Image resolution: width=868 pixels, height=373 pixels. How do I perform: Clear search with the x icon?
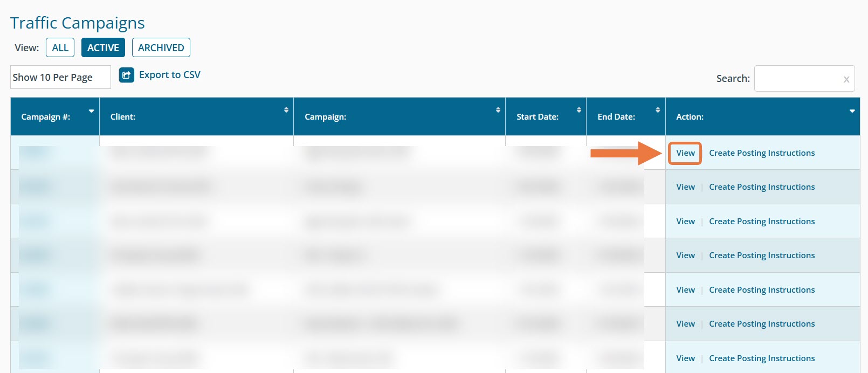(846, 79)
